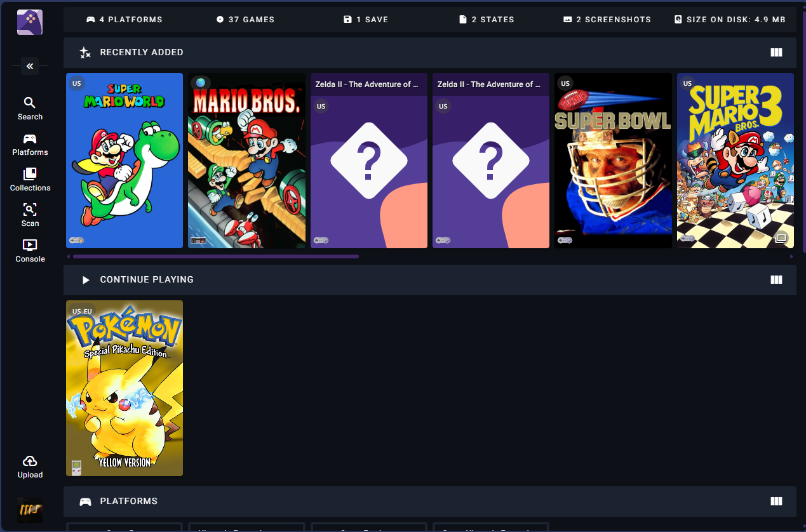The width and height of the screenshot is (806, 532).
Task: Select the 37 Games stat
Action: click(x=246, y=19)
